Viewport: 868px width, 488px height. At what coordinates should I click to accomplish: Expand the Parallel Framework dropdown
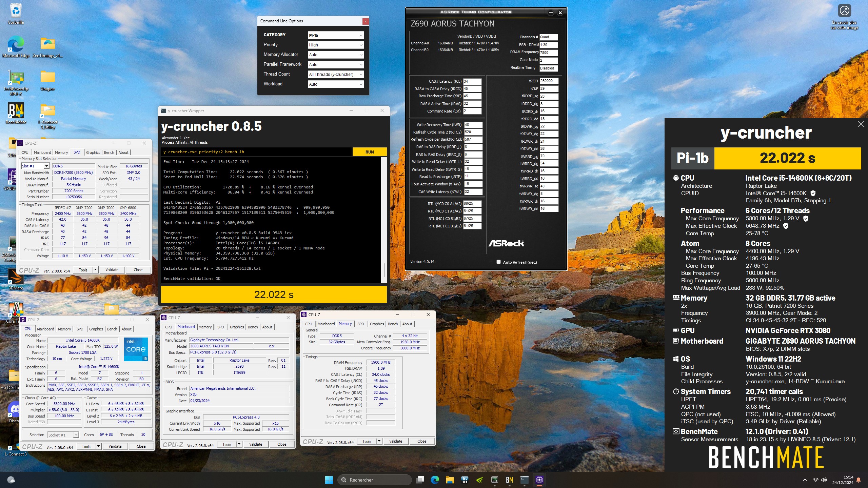(336, 64)
